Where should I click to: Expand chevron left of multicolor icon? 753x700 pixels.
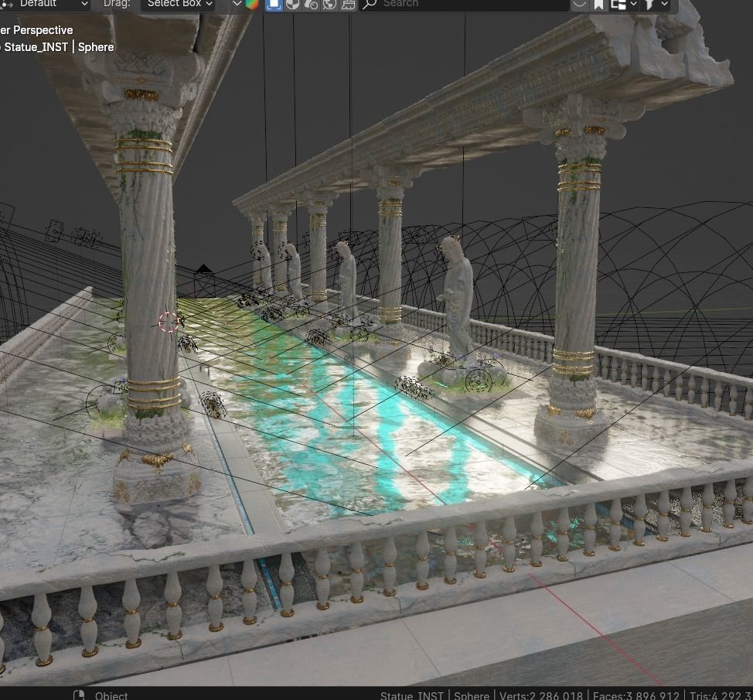point(237,4)
